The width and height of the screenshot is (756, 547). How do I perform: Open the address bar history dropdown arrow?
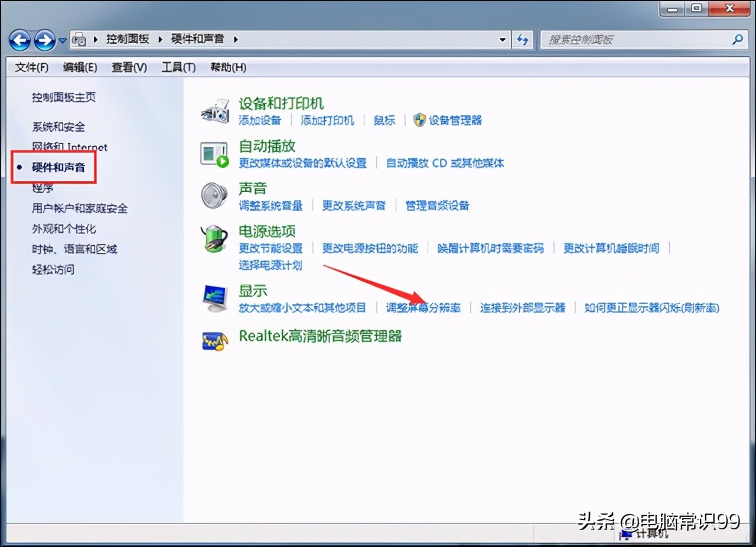(503, 40)
